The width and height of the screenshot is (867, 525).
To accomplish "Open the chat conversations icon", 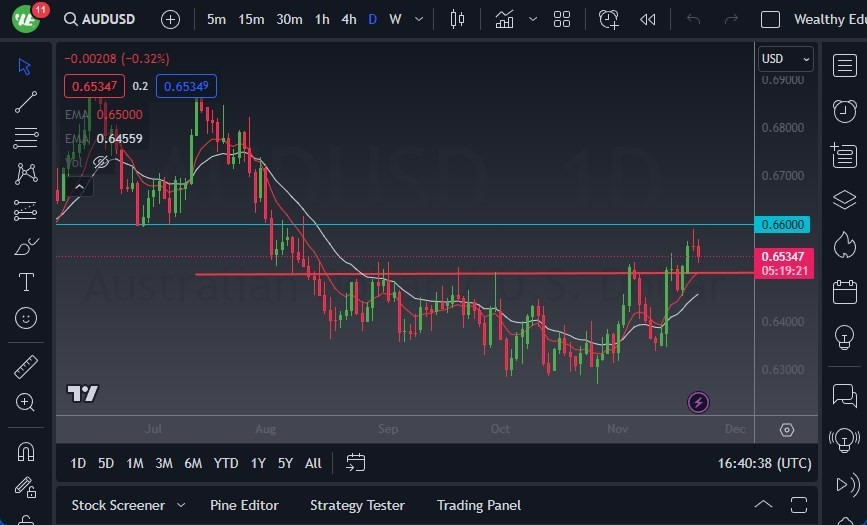I will pyautogui.click(x=844, y=395).
